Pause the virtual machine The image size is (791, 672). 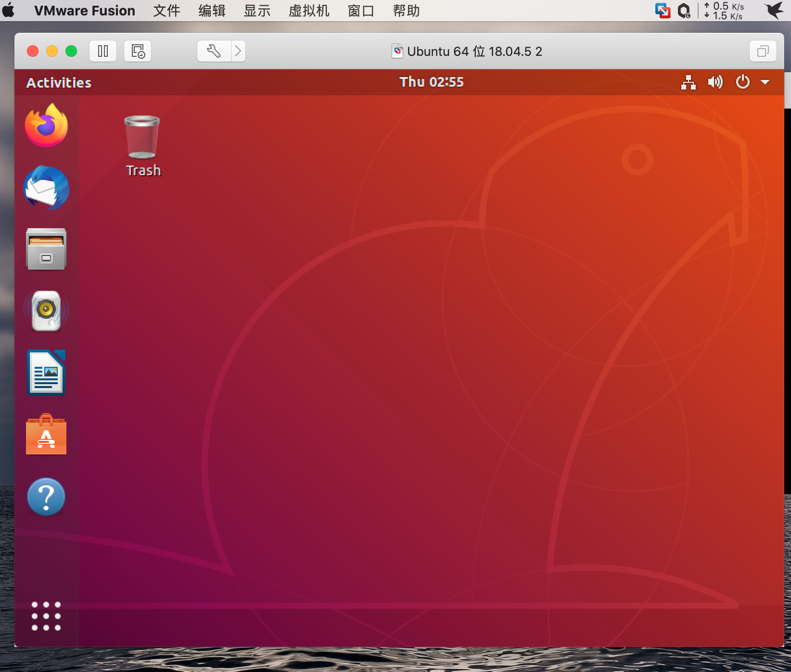coord(103,51)
